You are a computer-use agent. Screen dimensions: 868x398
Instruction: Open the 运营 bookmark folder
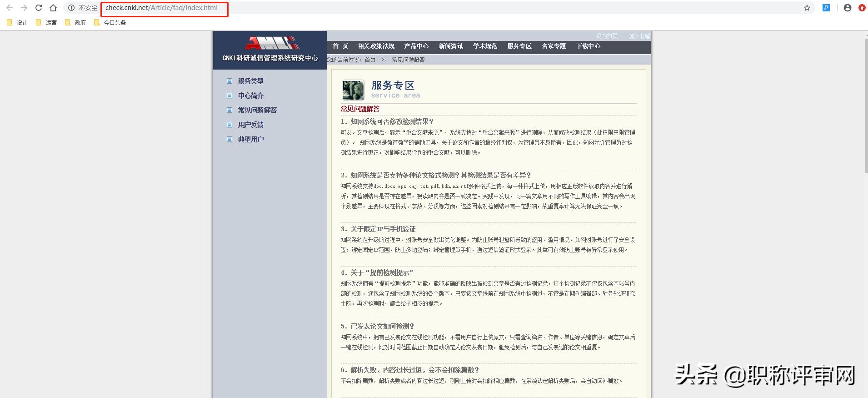pos(46,22)
